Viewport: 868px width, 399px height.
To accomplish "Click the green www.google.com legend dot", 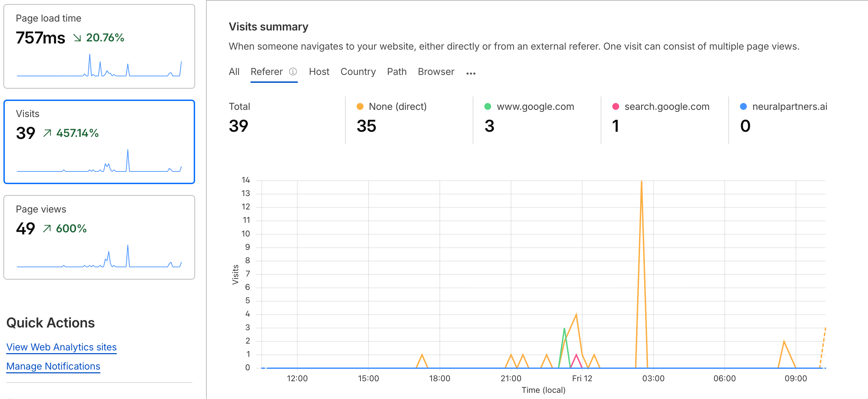I will point(487,106).
